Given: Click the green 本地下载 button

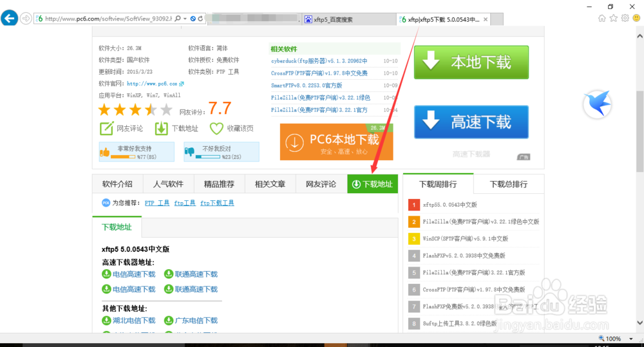Looking at the screenshot, I should (x=471, y=62).
